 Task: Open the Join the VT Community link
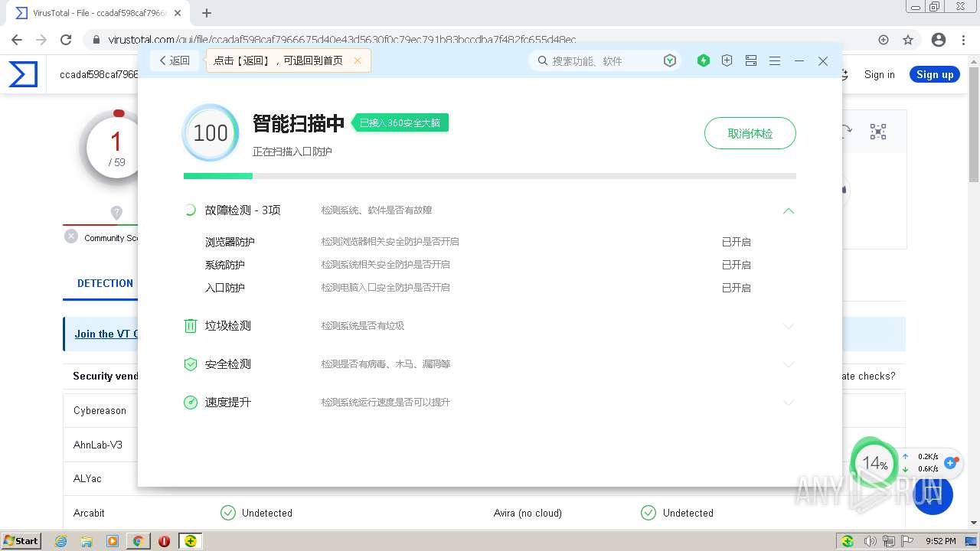click(x=106, y=334)
